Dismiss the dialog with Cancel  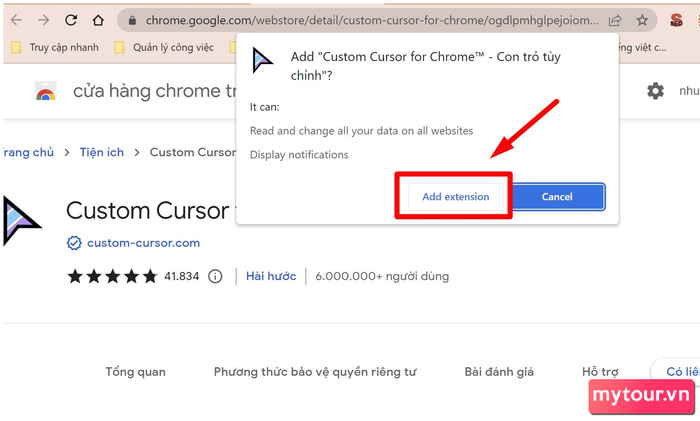coord(557,197)
